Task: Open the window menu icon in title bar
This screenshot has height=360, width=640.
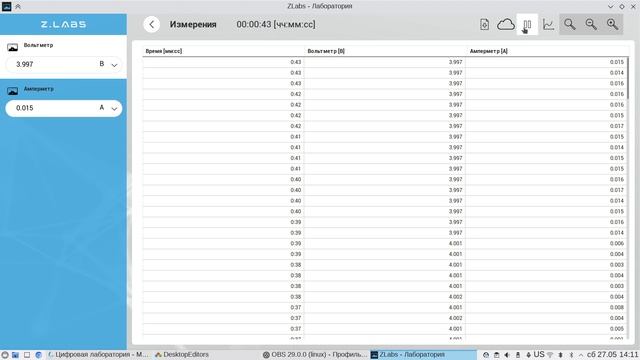Action: coord(7,6)
